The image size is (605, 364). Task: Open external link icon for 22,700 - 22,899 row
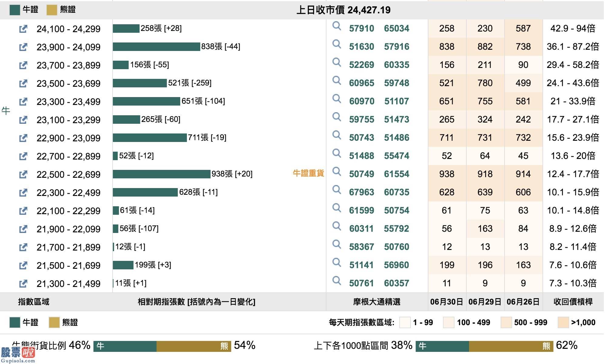(x=23, y=156)
